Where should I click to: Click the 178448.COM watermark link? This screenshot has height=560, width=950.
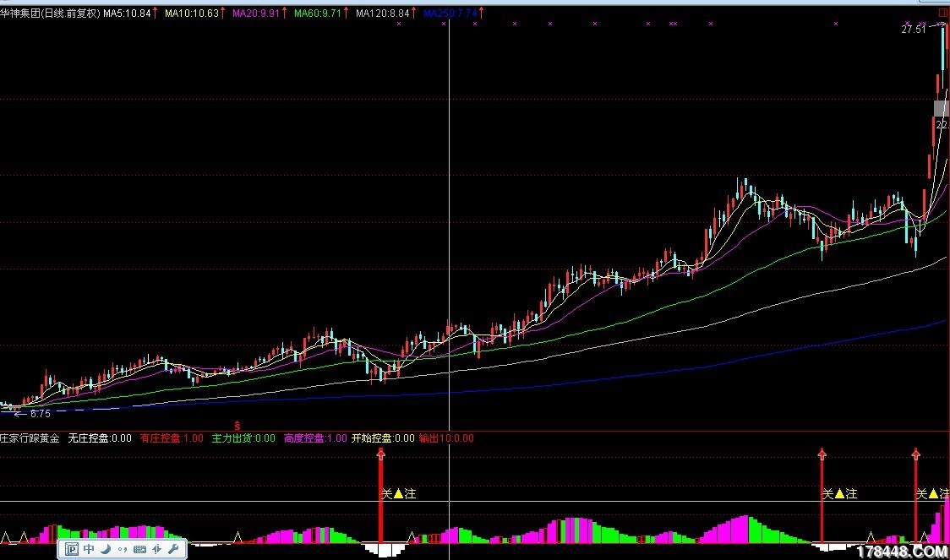point(899,551)
